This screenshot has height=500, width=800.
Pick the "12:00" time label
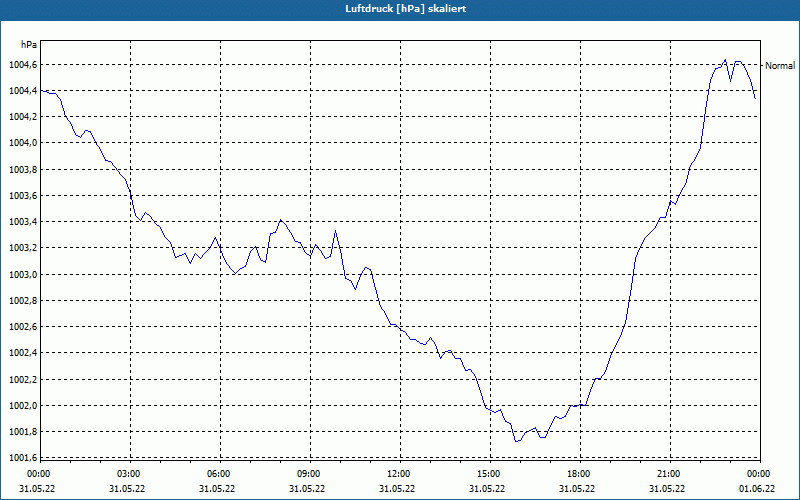400,474
